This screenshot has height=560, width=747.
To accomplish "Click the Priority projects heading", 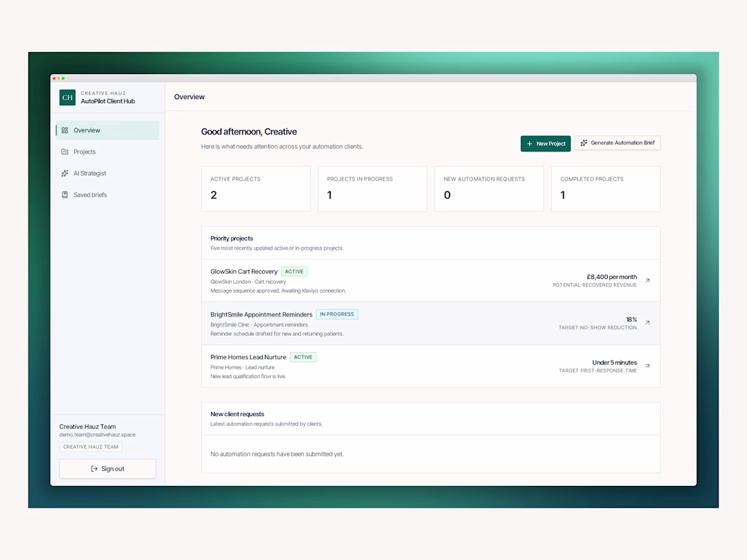I will (232, 238).
